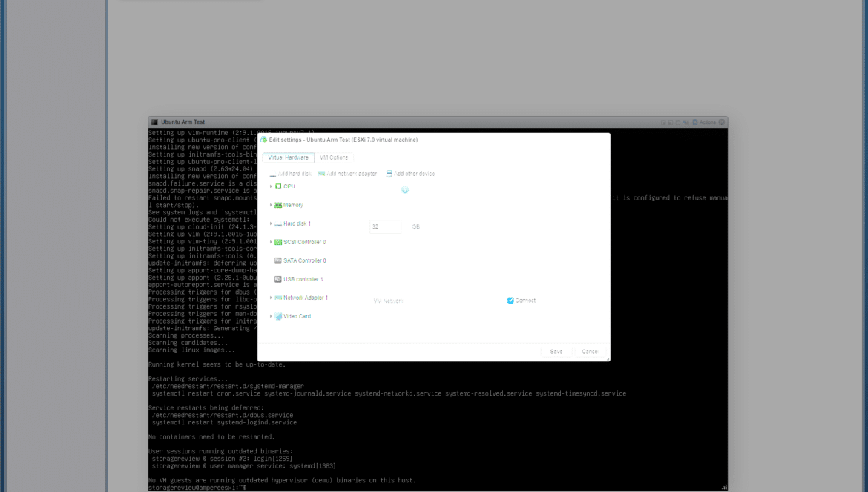Click the Hard disk 1 size field
The width and height of the screenshot is (868, 492).
pos(385,226)
